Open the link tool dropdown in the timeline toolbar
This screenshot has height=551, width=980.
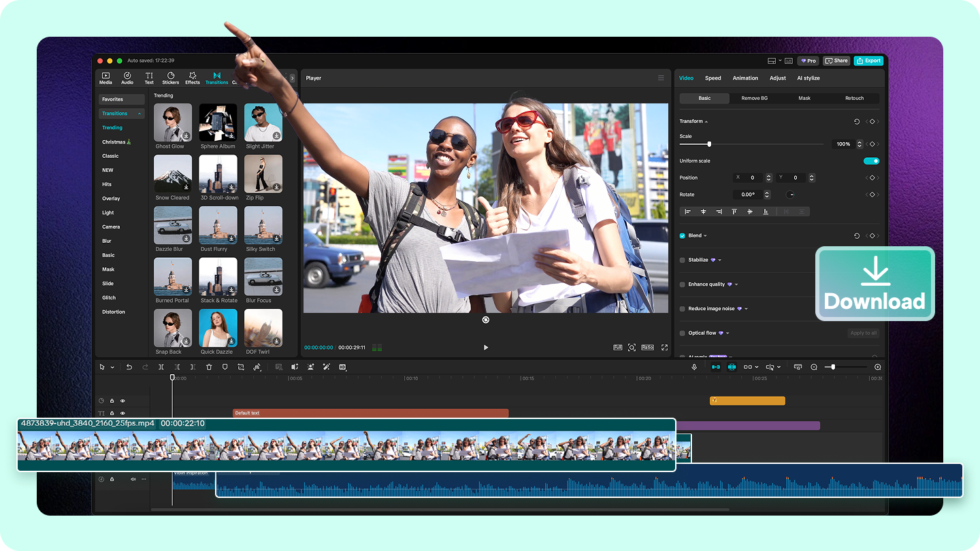[757, 367]
